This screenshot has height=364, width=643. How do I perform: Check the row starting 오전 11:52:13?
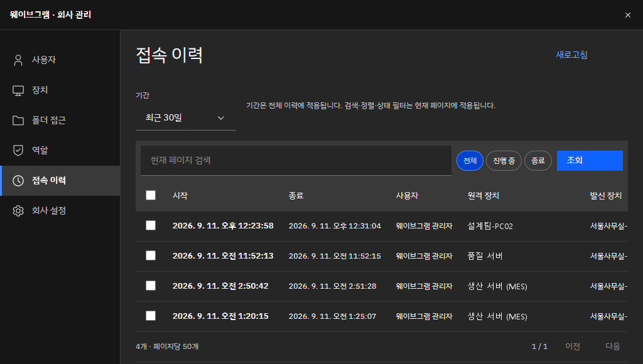(151, 255)
